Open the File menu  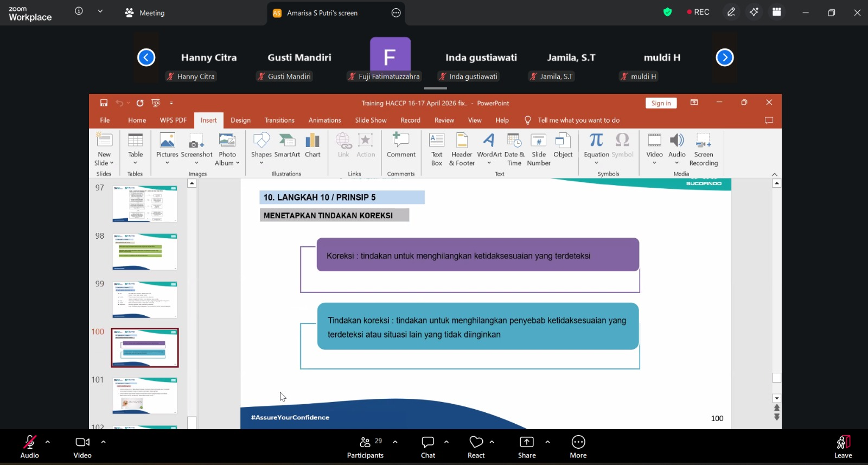pos(105,120)
